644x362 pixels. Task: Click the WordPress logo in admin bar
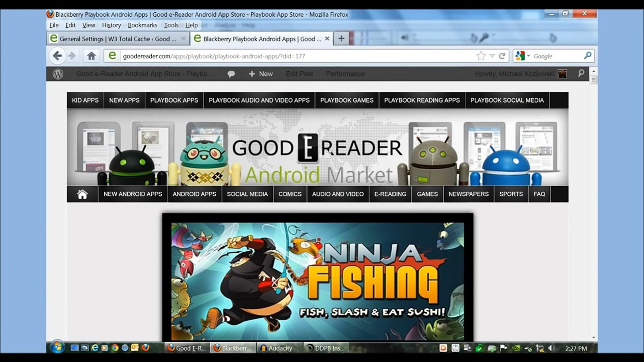[x=58, y=74]
